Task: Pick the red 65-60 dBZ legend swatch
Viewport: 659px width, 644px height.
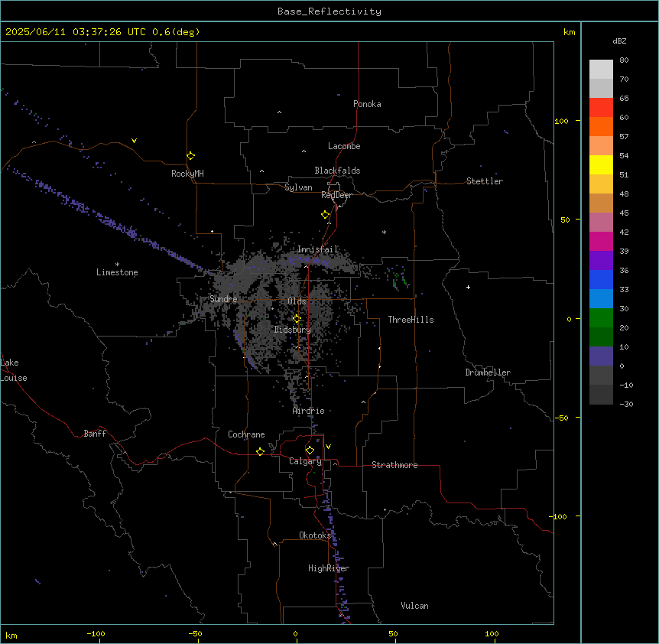Action: pyautogui.click(x=601, y=107)
